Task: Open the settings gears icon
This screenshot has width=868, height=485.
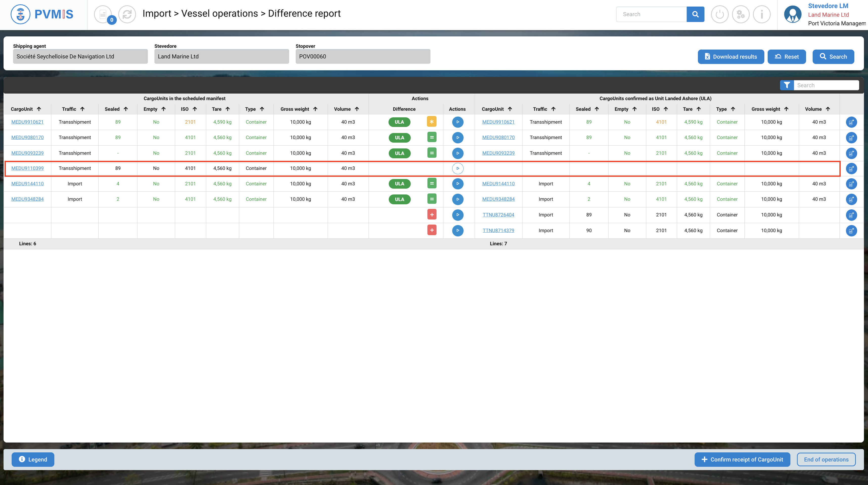Action: tap(741, 14)
